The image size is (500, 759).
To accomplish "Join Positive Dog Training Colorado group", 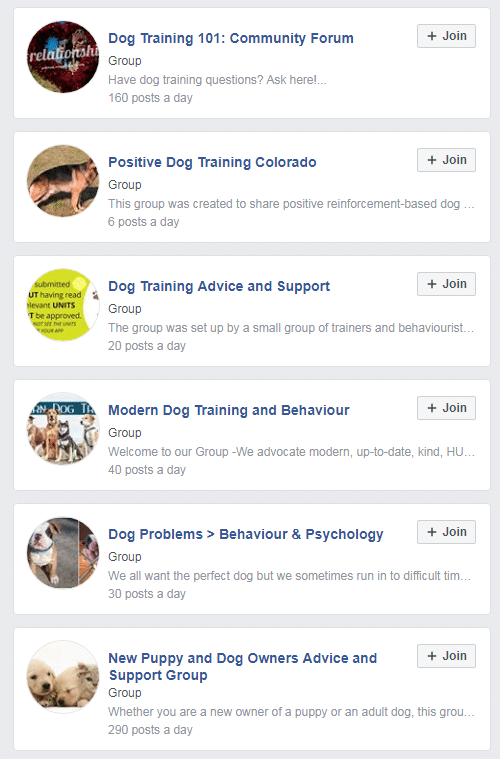I will (446, 160).
